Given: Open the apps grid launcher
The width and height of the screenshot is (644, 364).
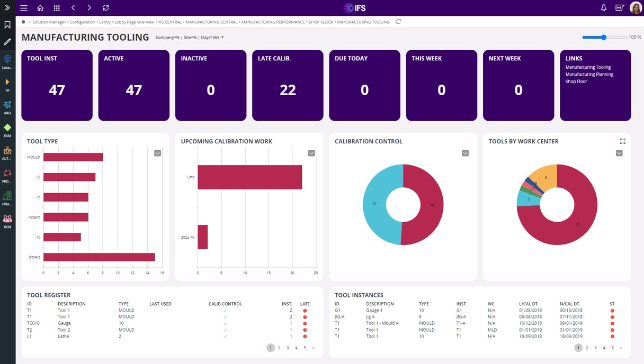Looking at the screenshot, I should coord(57,8).
